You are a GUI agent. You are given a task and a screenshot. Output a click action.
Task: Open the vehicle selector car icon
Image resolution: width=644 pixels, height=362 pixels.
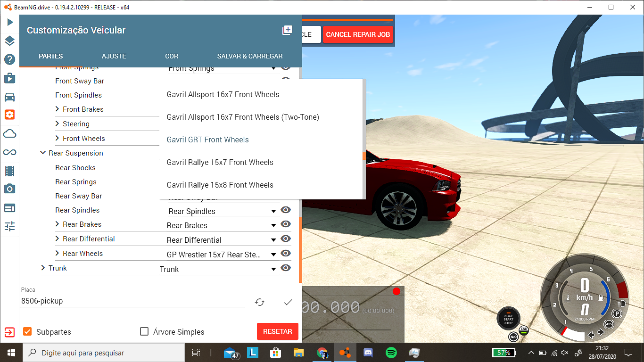click(x=9, y=97)
